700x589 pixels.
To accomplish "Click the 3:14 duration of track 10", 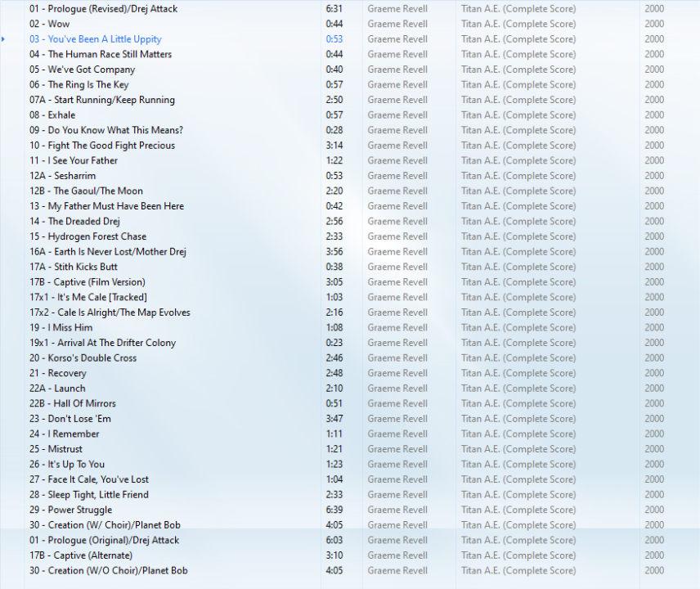I will [x=334, y=146].
